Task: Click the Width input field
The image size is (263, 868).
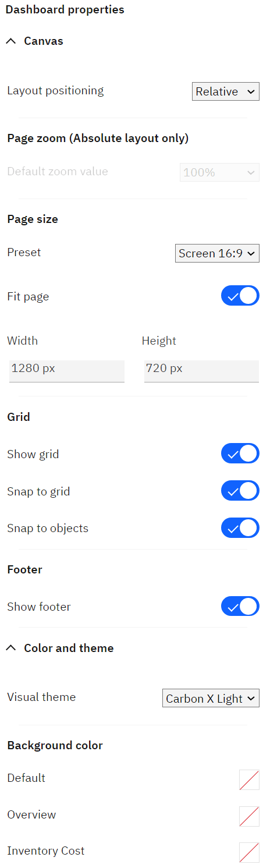Action: click(67, 371)
